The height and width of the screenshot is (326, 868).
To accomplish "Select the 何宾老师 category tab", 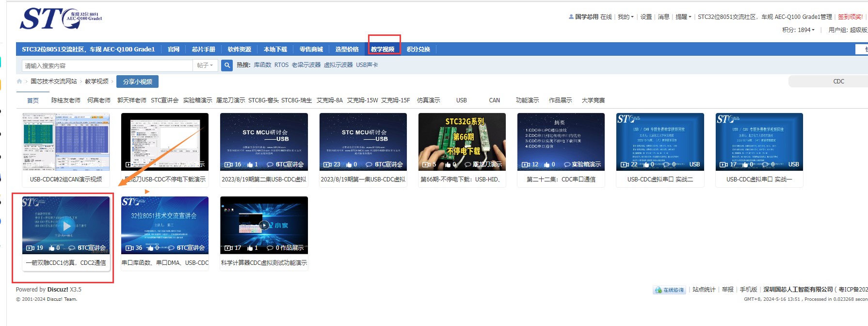I will tap(99, 100).
